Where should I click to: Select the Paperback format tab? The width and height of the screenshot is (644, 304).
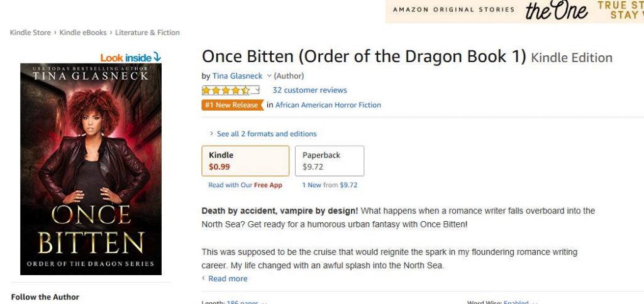(x=330, y=161)
